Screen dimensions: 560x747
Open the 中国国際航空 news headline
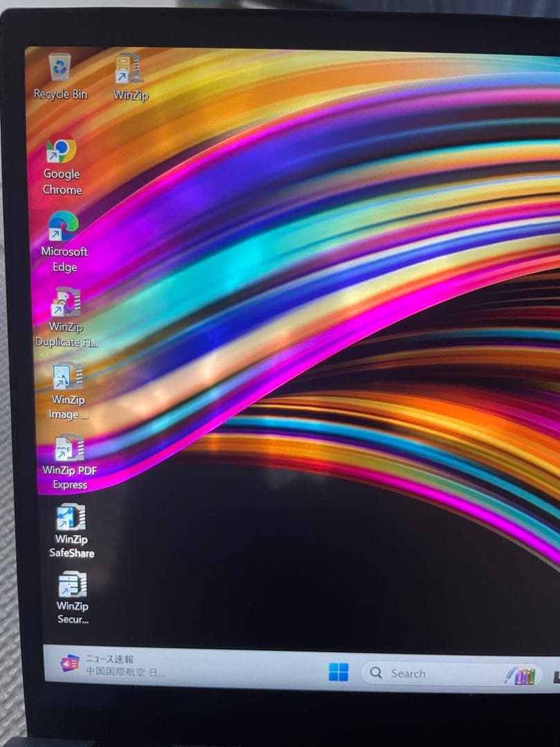tap(125, 671)
